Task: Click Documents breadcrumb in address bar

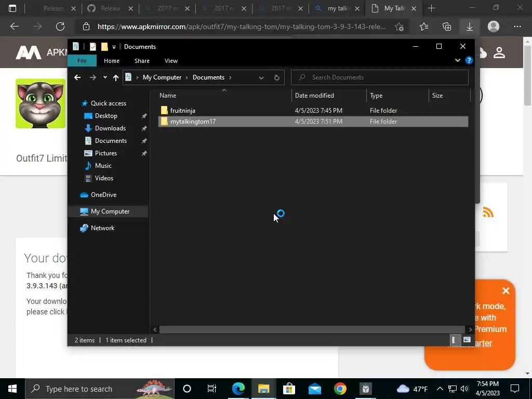Action: click(x=208, y=77)
